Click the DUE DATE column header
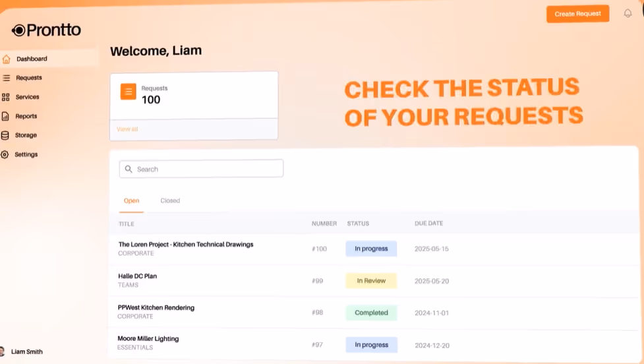This screenshot has width=644, height=364. 429,224
